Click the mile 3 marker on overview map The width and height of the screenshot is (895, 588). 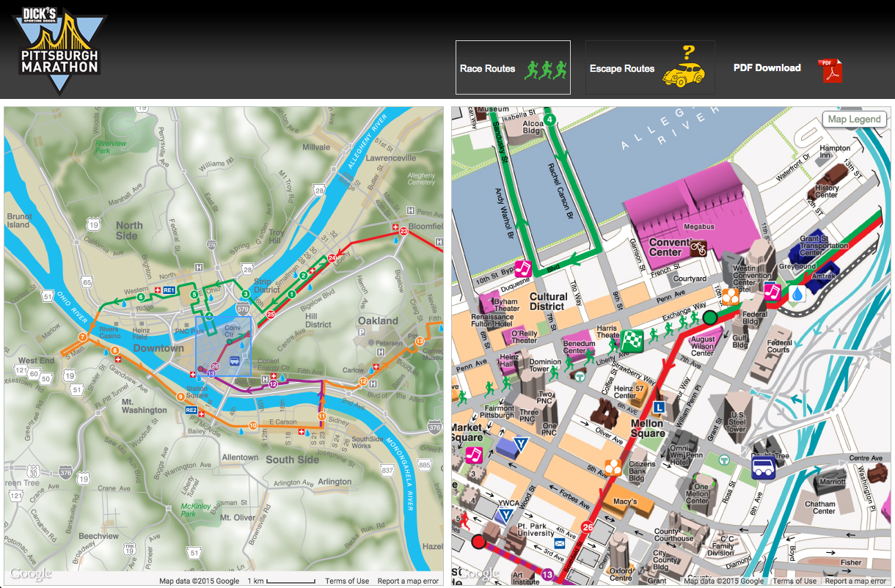point(246,294)
